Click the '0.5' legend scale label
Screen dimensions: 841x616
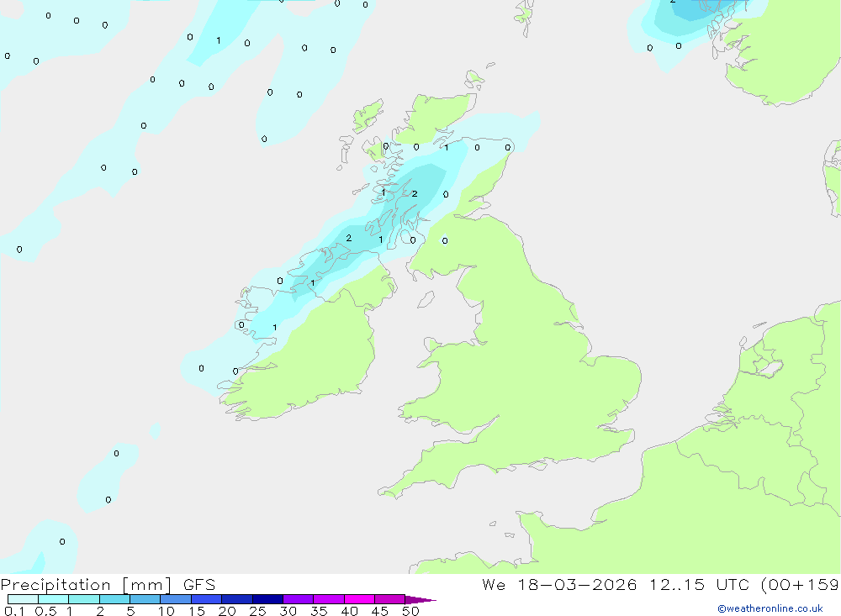45,611
